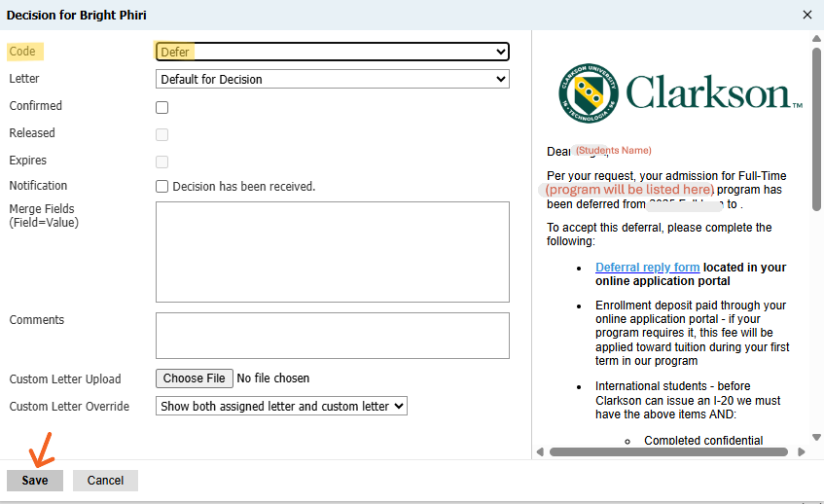The image size is (824, 504).
Task: Enable the Confirmed checkbox
Action: (x=162, y=107)
